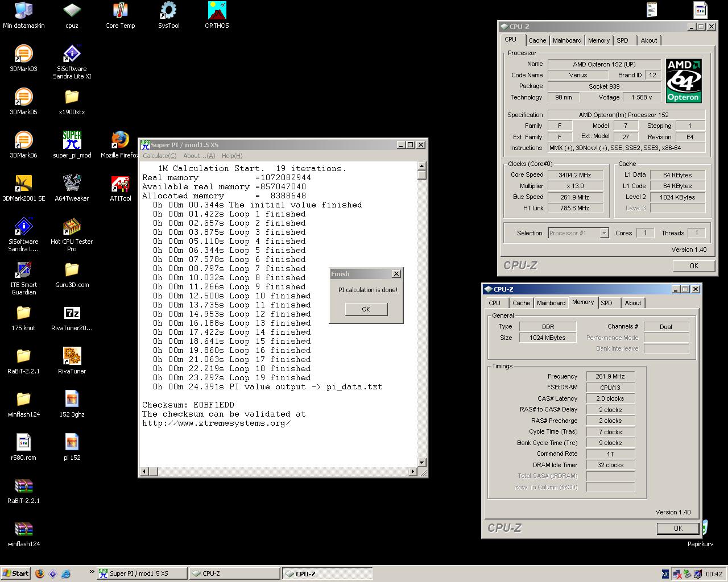Click Firefox quick launch icon on taskbar
The height and width of the screenshot is (582, 728).
[x=39, y=573]
